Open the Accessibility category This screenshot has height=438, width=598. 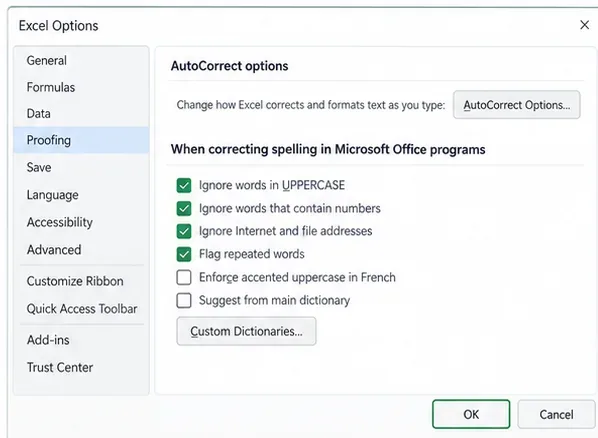click(x=81, y=222)
